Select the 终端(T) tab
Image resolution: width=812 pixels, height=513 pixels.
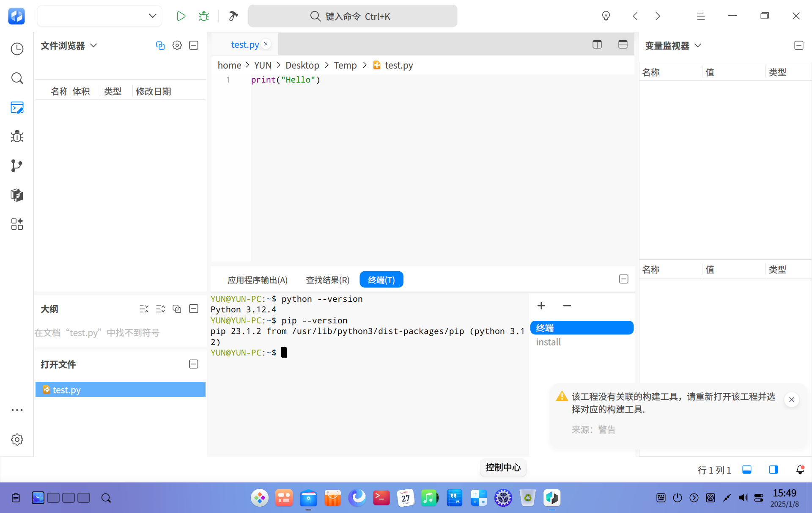[381, 280]
